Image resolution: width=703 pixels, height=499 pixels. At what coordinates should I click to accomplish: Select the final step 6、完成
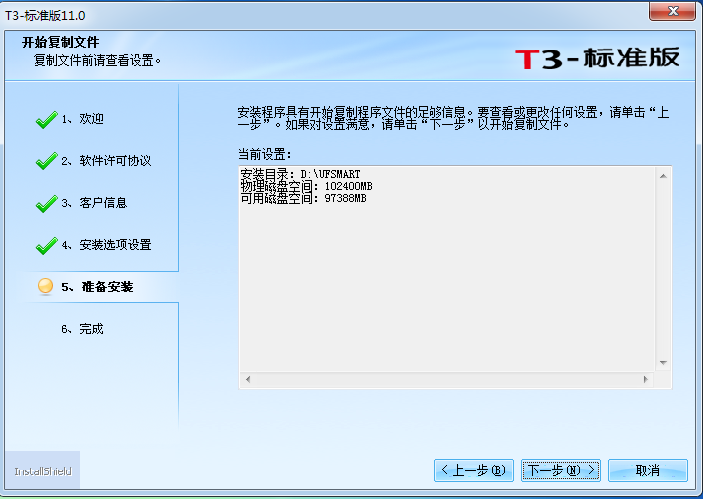(82, 329)
